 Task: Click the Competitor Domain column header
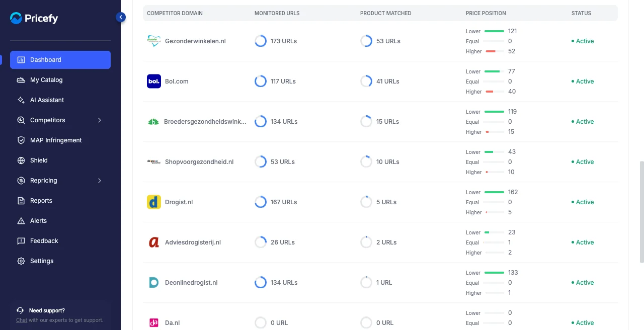click(x=175, y=13)
